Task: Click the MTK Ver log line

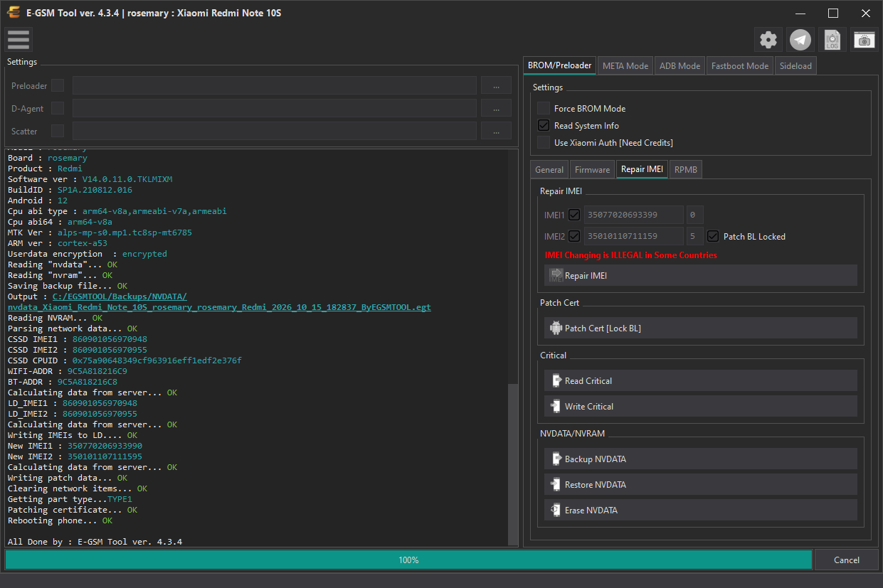Action: click(100, 232)
